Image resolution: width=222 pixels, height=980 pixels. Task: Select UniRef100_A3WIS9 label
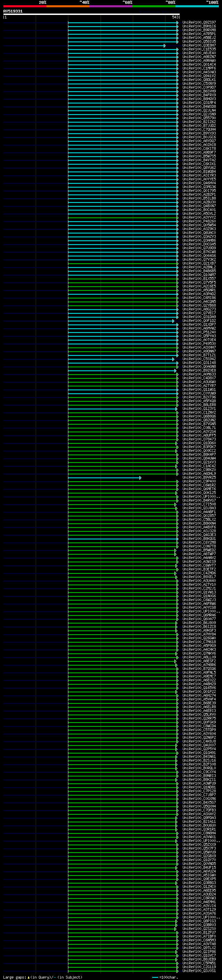pos(199,562)
